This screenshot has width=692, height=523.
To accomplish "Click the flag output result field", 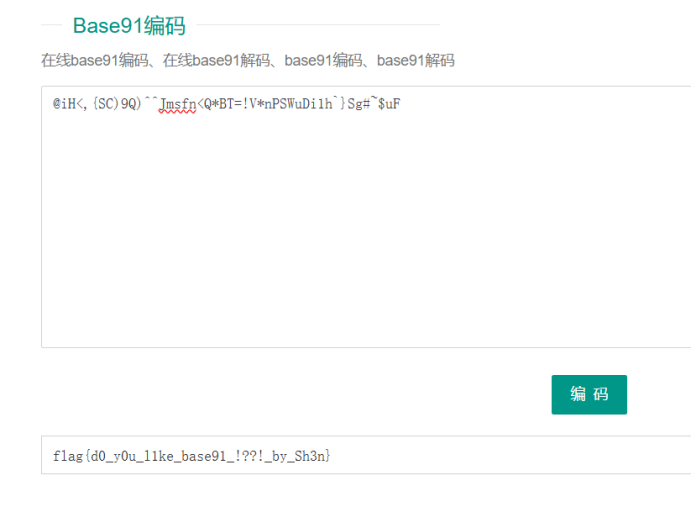I will [x=366, y=455].
